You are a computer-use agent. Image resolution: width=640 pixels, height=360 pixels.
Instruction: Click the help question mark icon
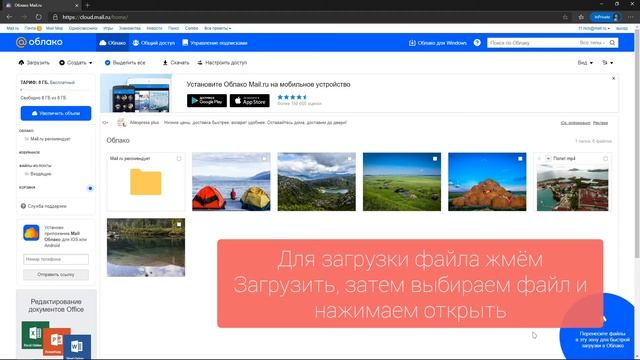[477, 42]
